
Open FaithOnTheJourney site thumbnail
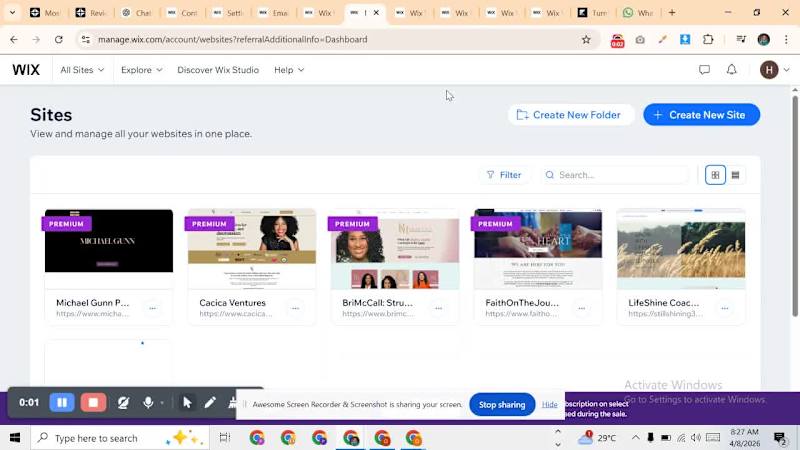tap(538, 248)
